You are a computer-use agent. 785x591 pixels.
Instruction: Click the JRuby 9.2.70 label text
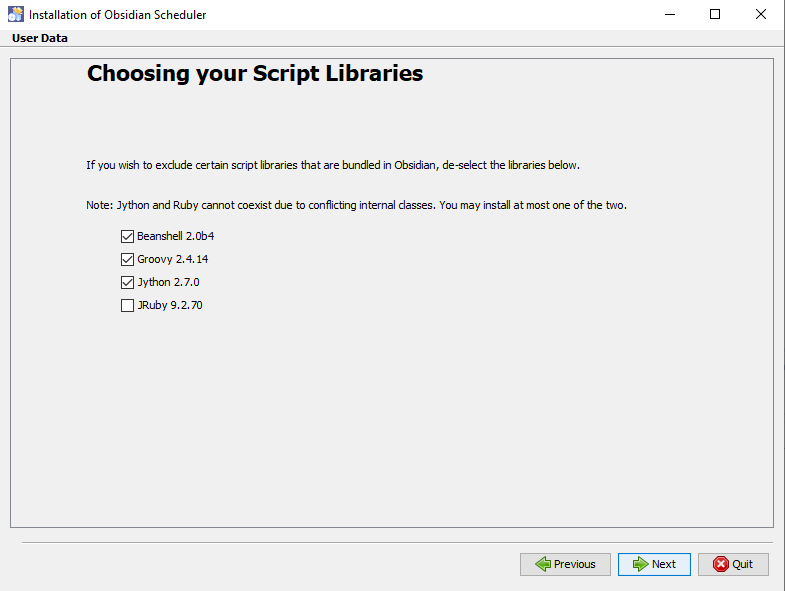[x=170, y=305]
